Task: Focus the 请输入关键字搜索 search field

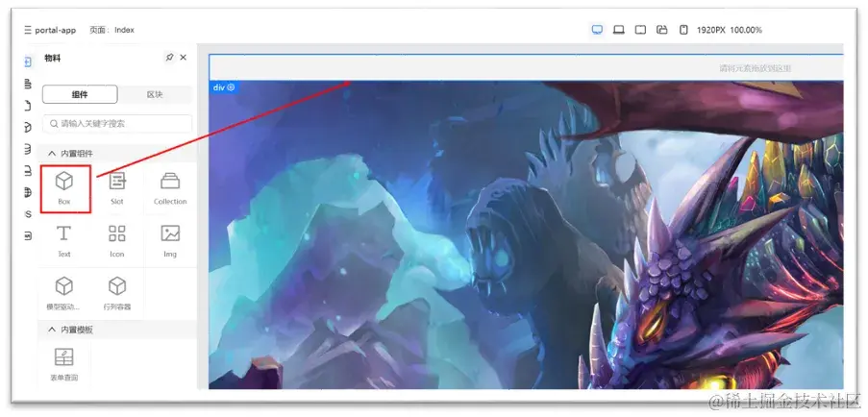Action: tap(117, 124)
